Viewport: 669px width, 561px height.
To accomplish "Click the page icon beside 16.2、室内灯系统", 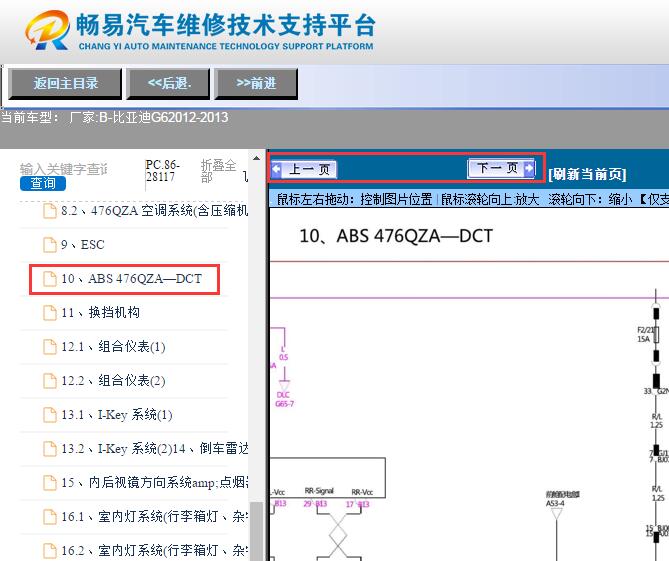I will 50,550.
